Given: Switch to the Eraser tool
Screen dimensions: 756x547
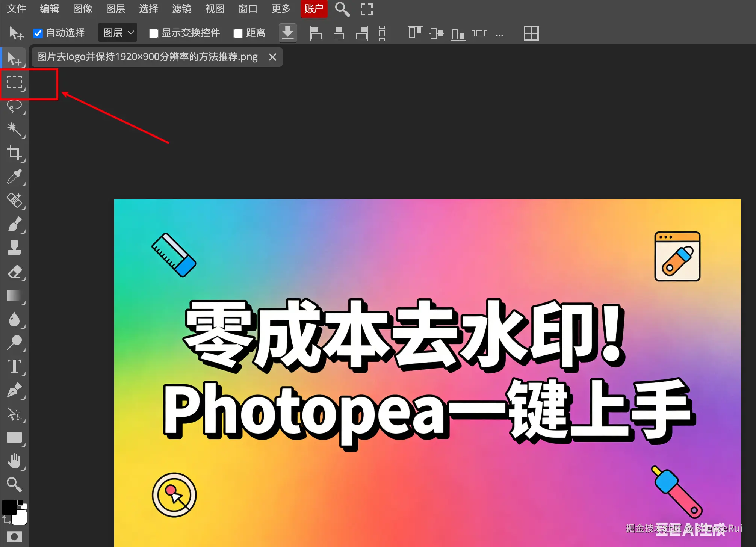Looking at the screenshot, I should pos(14,272).
